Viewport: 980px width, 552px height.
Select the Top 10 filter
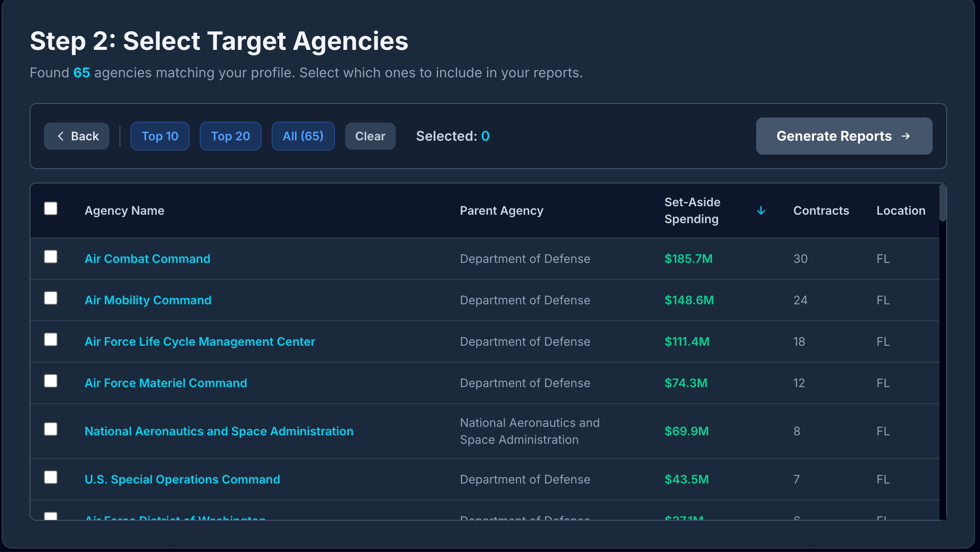(160, 136)
